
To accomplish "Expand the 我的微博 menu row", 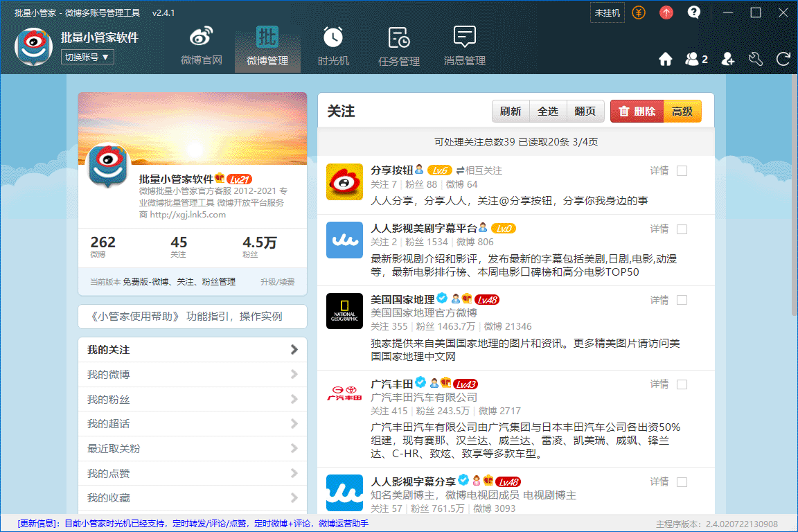I will [x=193, y=375].
